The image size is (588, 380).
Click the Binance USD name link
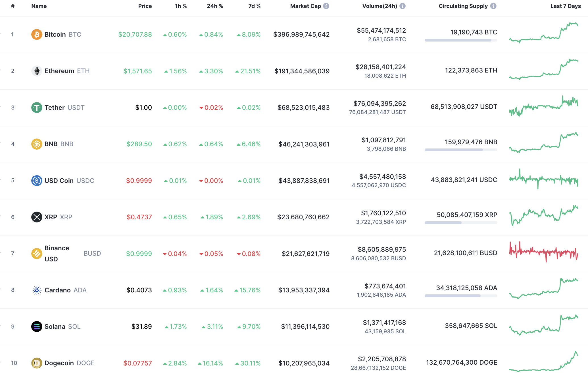click(57, 253)
